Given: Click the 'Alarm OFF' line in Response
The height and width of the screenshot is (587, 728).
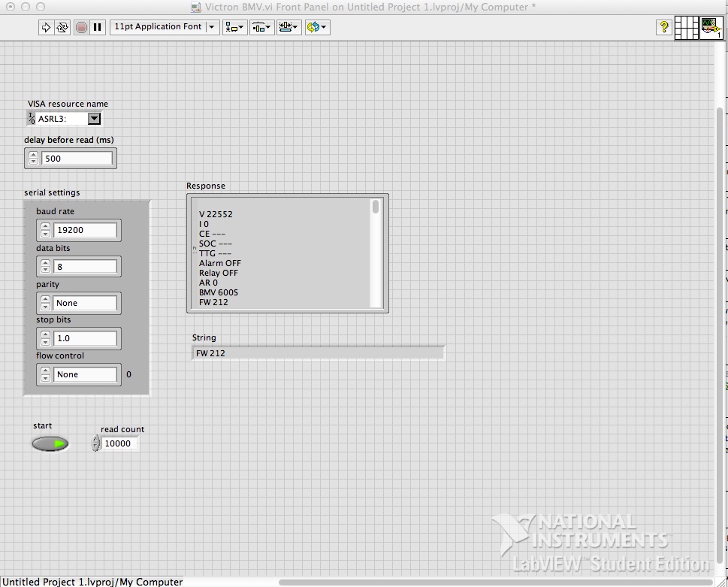Looking at the screenshot, I should pyautogui.click(x=220, y=263).
